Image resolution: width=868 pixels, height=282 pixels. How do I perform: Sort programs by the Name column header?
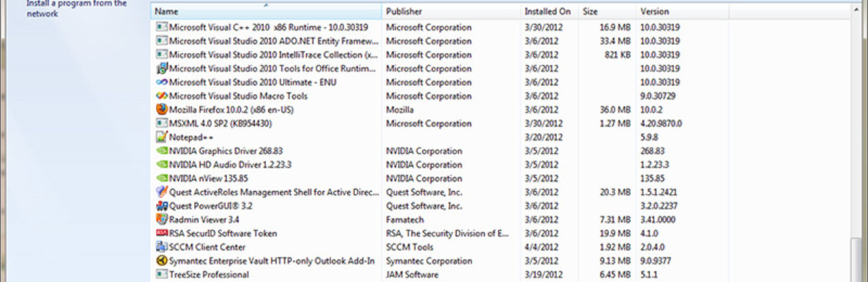point(266,12)
